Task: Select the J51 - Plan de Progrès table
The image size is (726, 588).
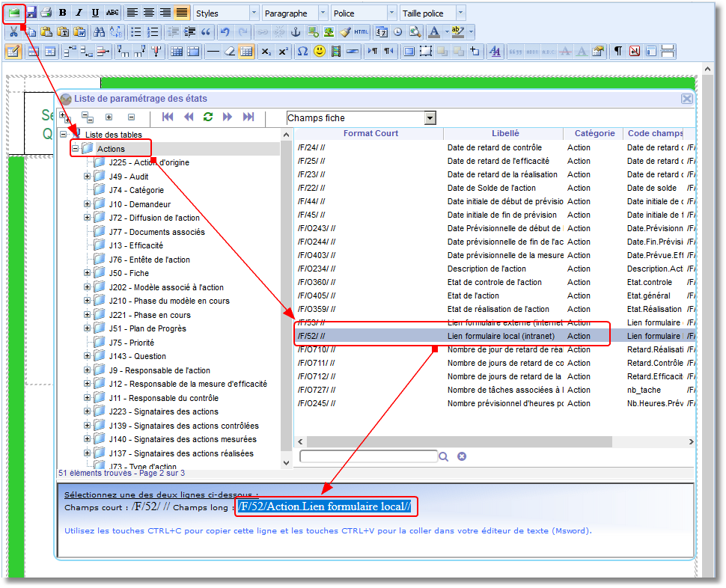Action: pos(147,328)
